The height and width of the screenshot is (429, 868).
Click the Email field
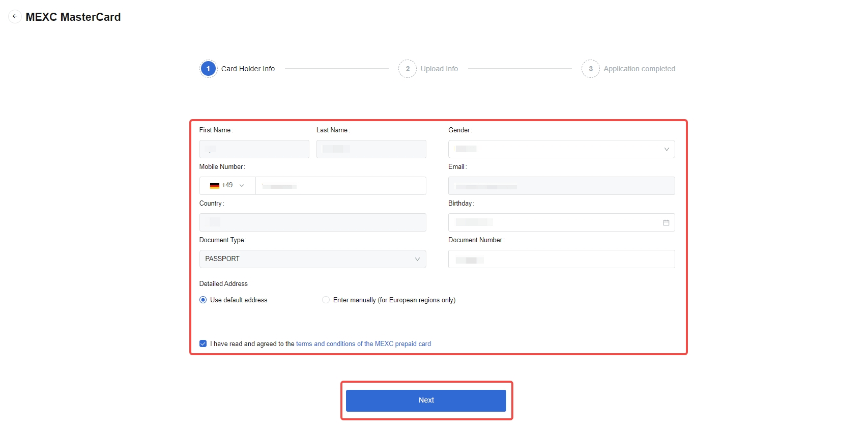tap(562, 186)
